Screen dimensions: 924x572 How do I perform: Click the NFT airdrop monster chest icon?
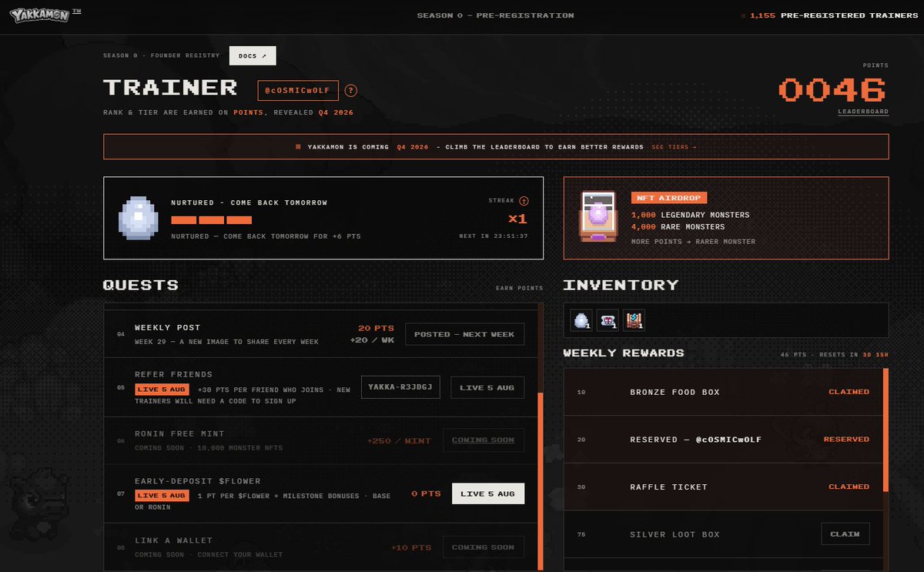coord(598,217)
